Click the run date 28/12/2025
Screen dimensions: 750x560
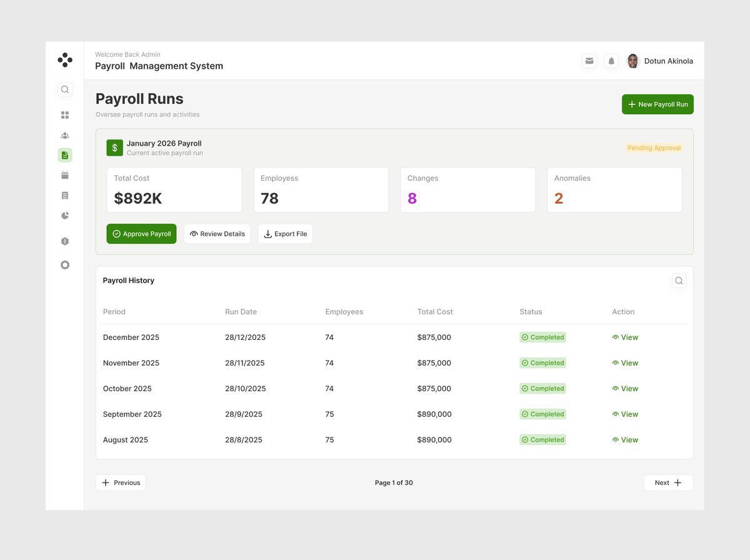tap(245, 337)
